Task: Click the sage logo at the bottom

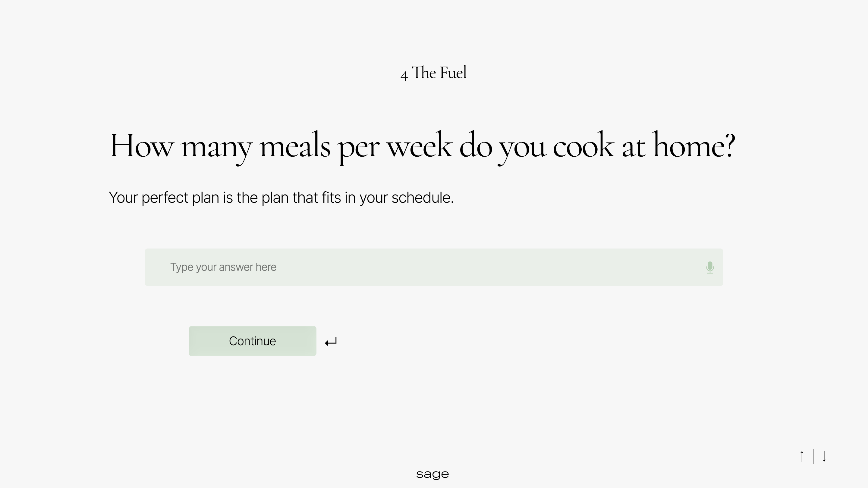Action: [x=432, y=474]
